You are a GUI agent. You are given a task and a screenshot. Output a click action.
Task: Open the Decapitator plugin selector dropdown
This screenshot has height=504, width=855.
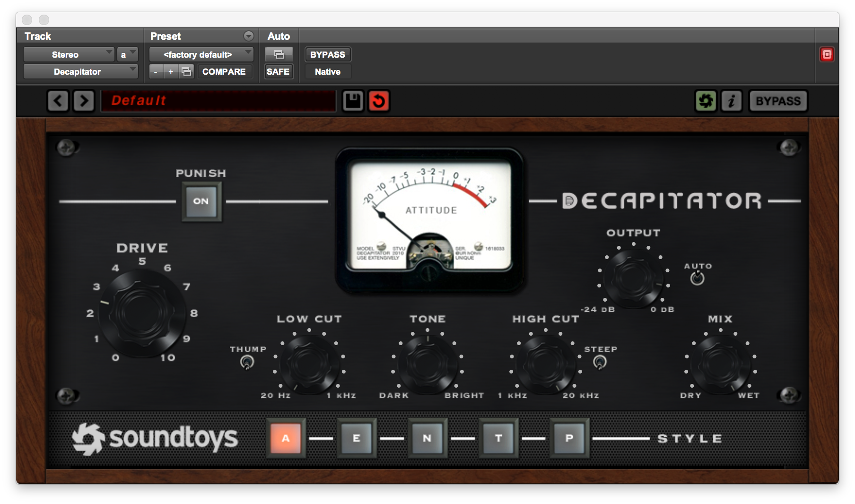coord(81,72)
